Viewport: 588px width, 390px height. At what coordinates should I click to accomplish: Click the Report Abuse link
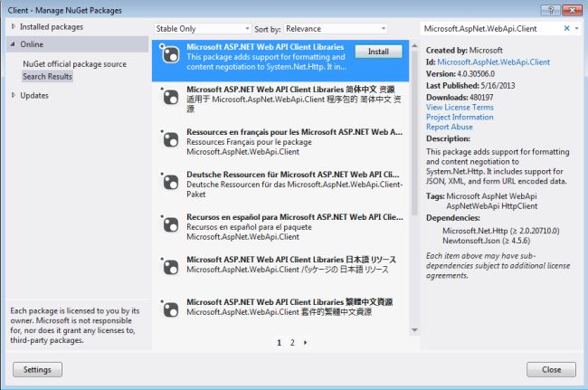[450, 127]
